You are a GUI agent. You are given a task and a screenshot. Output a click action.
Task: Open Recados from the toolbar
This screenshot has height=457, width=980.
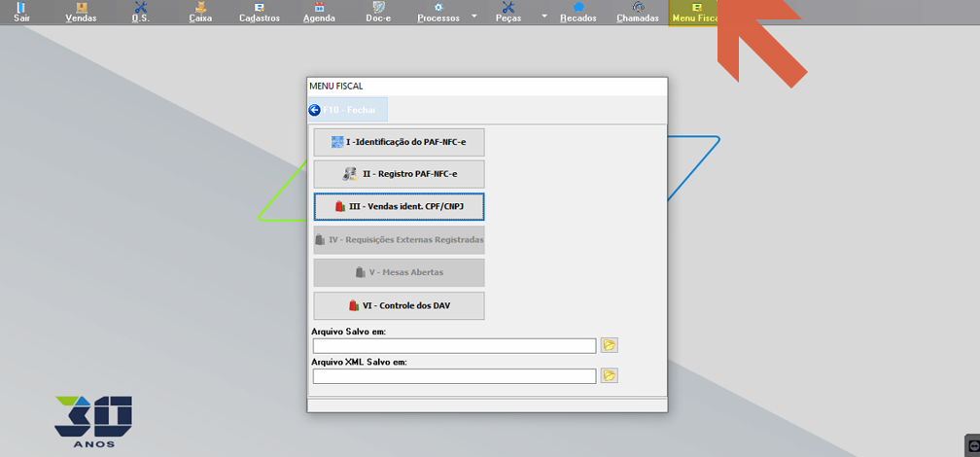(x=578, y=13)
